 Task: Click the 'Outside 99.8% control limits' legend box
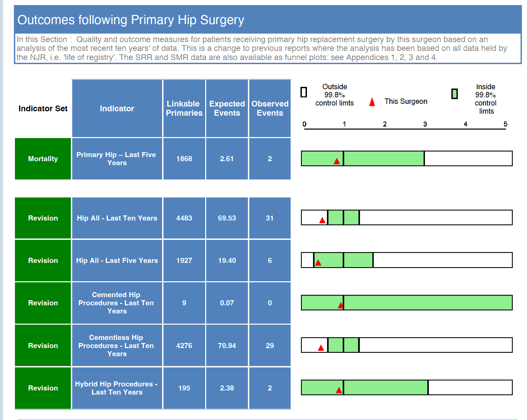pyautogui.click(x=304, y=92)
